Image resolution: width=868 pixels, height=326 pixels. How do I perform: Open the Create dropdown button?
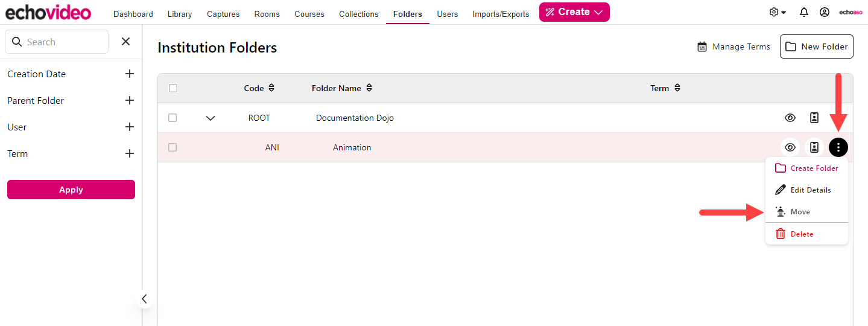574,12
